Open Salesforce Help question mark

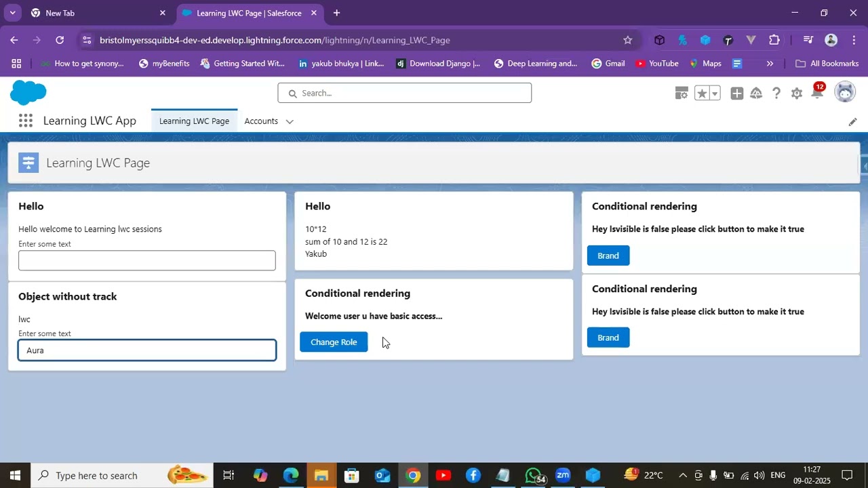776,94
